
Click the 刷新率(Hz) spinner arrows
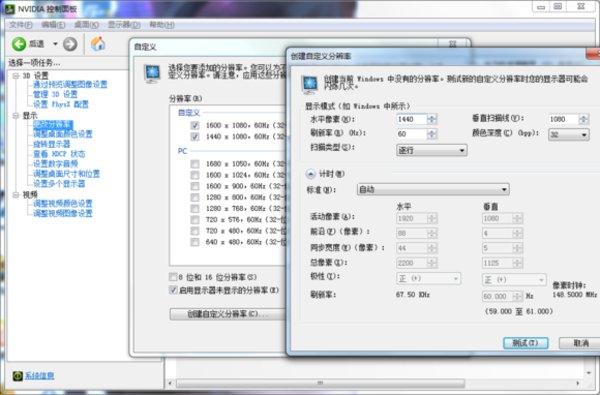tap(432, 134)
